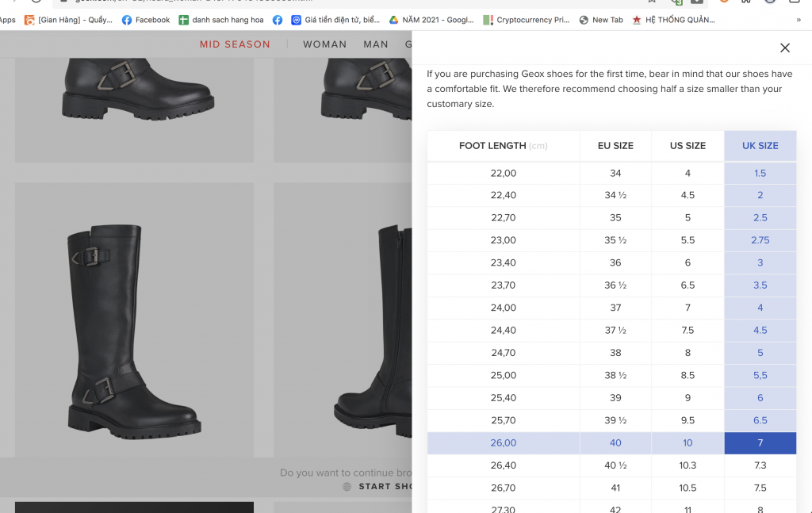Click US size 4.5 cell

[688, 195]
